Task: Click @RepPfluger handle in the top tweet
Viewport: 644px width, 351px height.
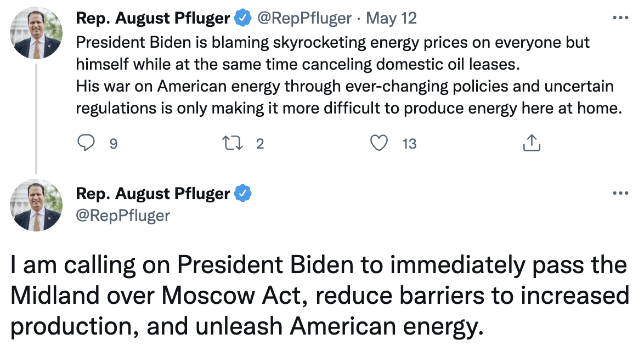Action: (x=304, y=19)
